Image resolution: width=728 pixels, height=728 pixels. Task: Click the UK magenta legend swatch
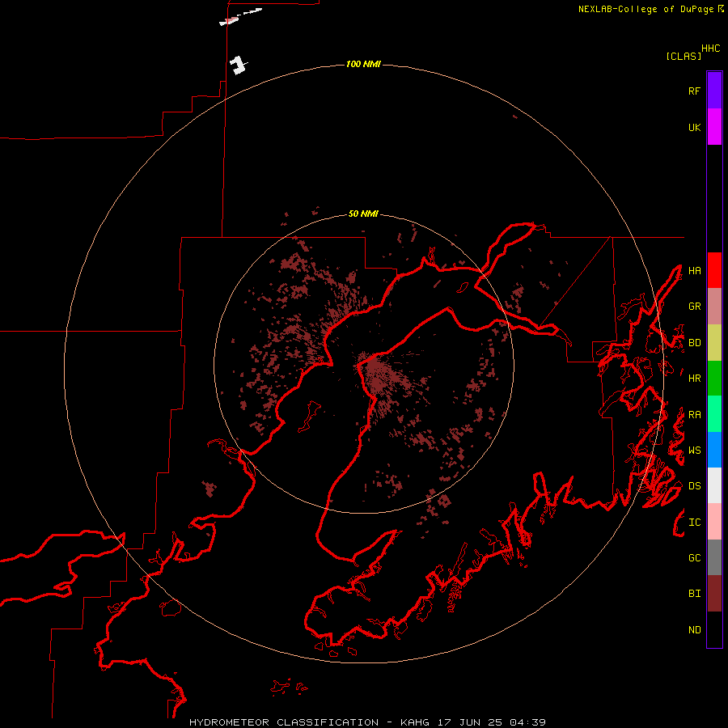[714, 127]
